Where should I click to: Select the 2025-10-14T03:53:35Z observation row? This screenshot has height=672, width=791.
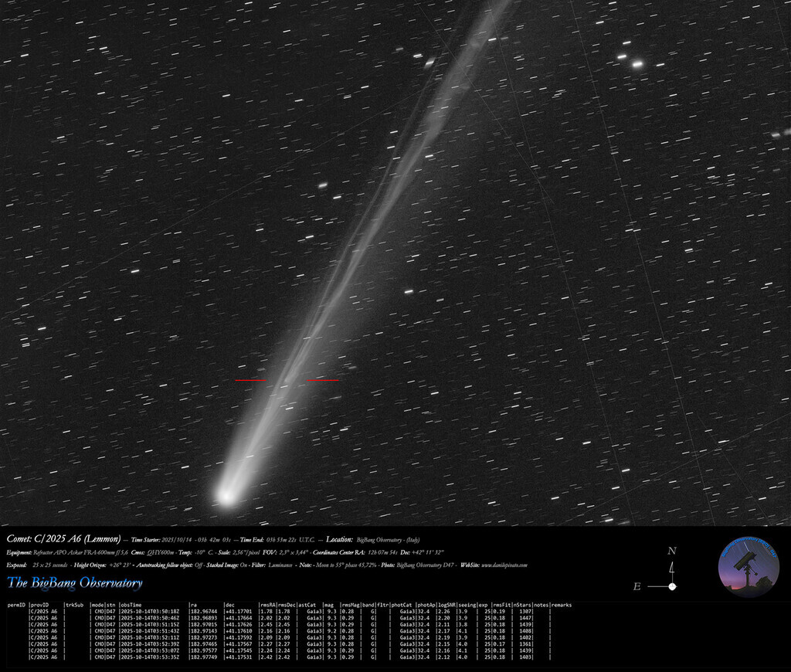tap(151, 657)
